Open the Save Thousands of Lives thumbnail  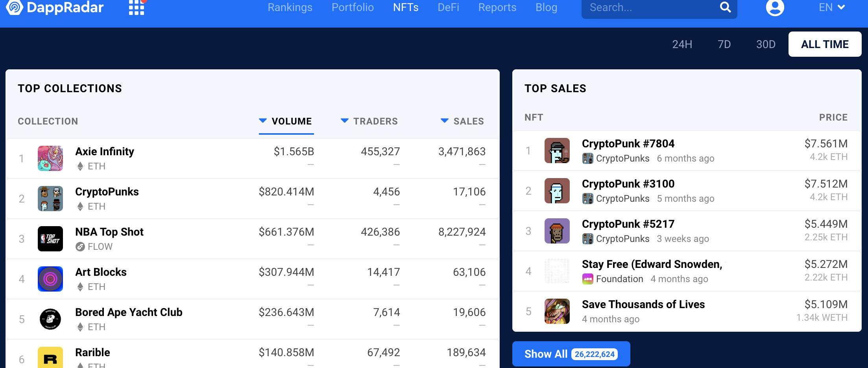coord(557,311)
